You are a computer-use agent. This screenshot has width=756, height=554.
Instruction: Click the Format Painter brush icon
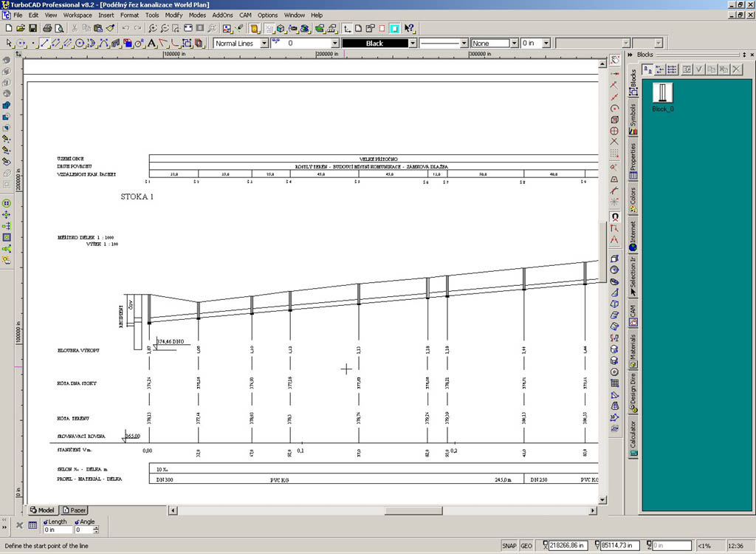(x=111, y=29)
